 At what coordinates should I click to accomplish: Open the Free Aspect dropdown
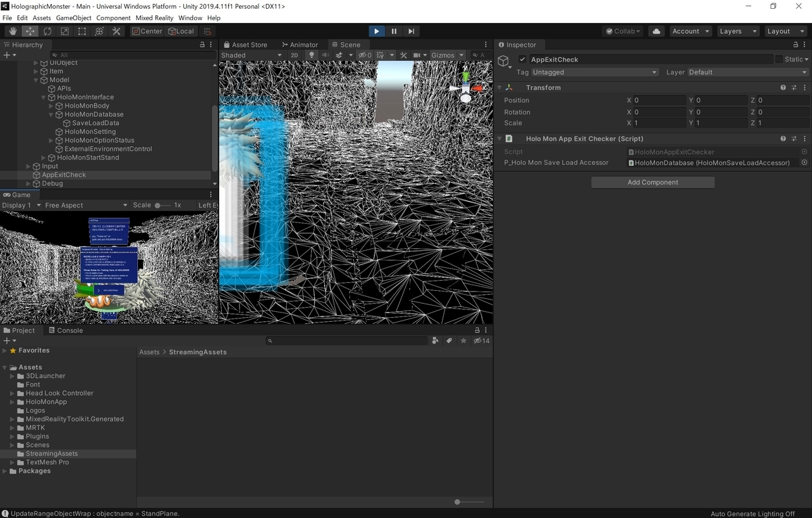click(86, 205)
